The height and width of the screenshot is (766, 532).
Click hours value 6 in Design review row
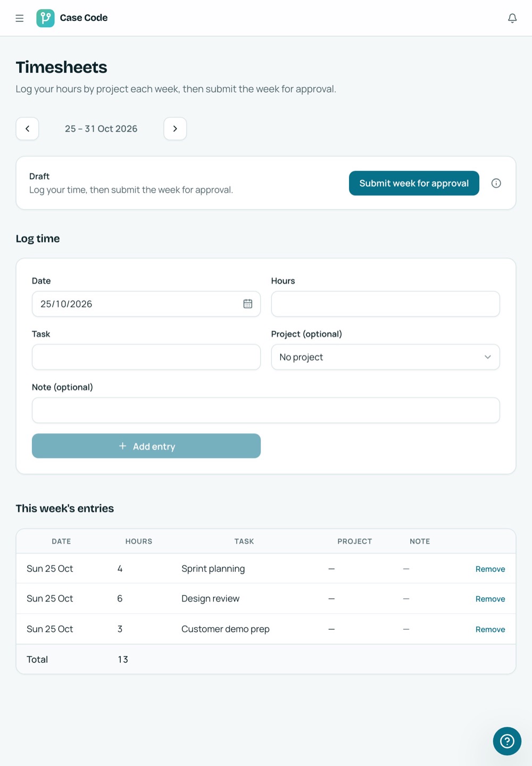point(120,598)
